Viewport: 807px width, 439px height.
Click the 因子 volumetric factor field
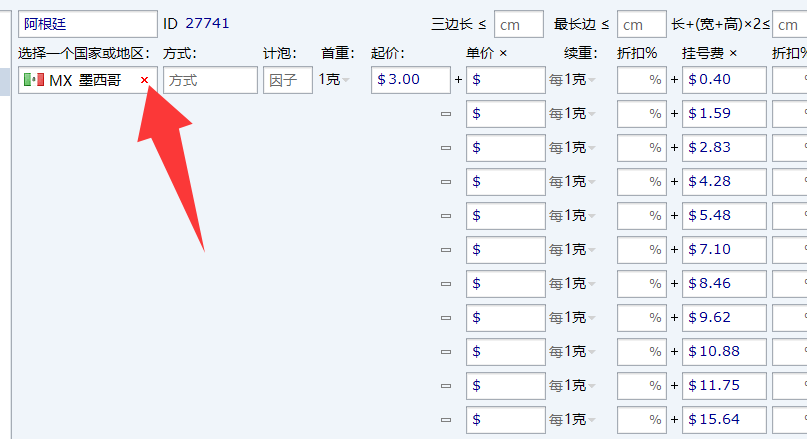pyautogui.click(x=288, y=80)
